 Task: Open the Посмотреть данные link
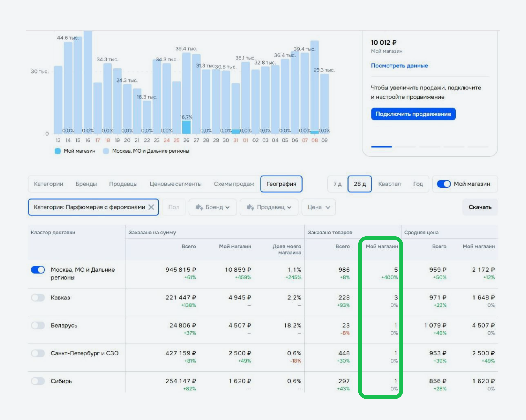coord(399,66)
